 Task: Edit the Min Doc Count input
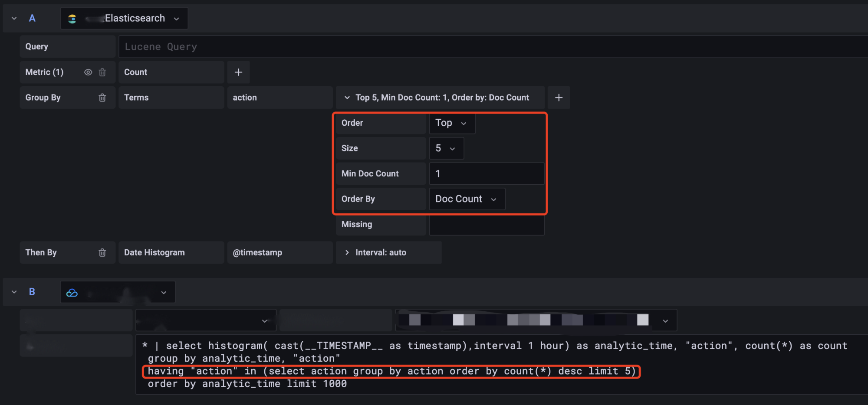pos(487,174)
